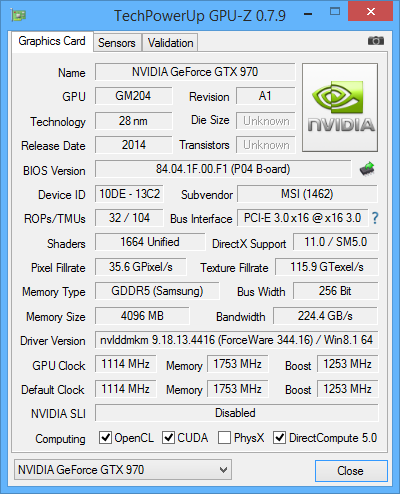Switch to the Validation tab
The image size is (400, 494).
point(170,43)
